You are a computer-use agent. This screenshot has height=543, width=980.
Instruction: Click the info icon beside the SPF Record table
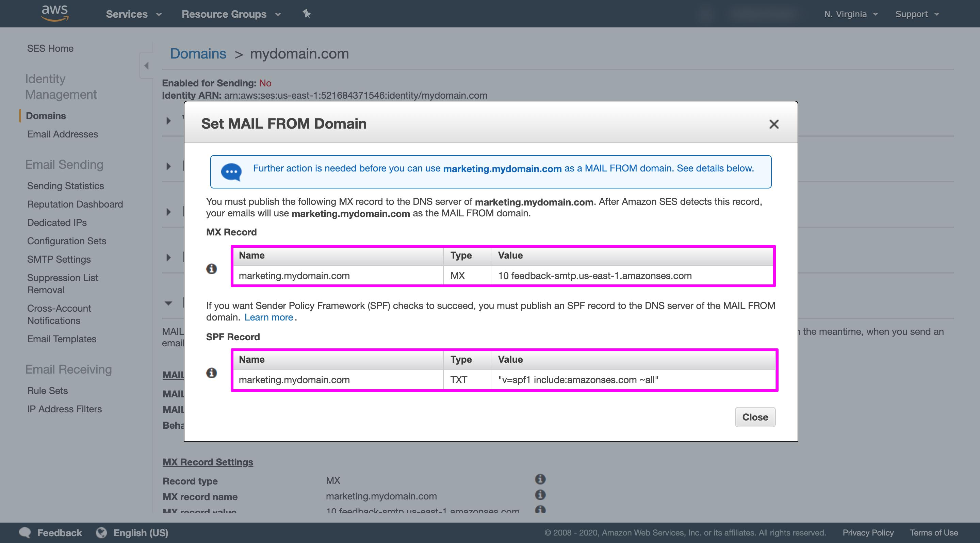click(212, 373)
